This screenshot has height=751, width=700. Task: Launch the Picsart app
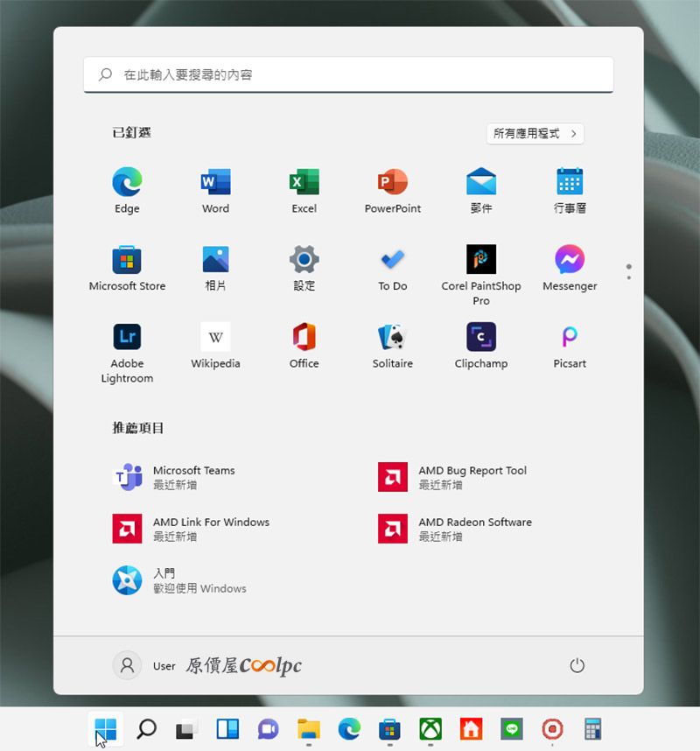pos(570,345)
